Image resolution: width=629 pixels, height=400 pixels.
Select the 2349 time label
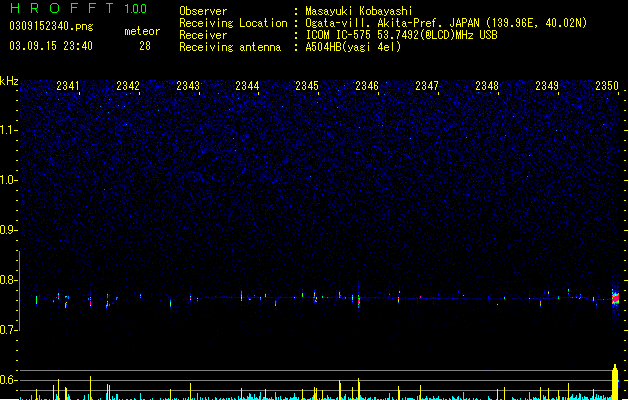click(547, 86)
